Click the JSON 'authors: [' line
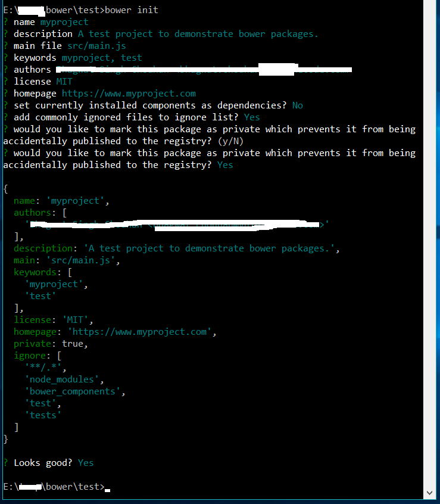The image size is (440, 504). click(40, 213)
